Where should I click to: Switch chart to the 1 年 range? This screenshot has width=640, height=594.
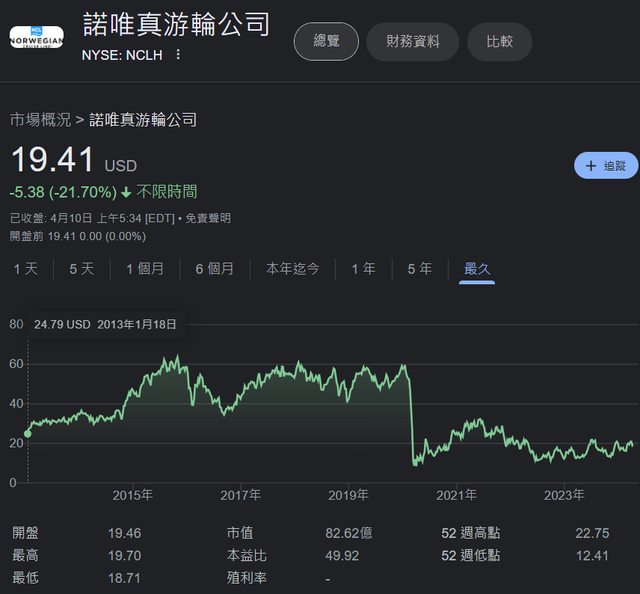[363, 268]
